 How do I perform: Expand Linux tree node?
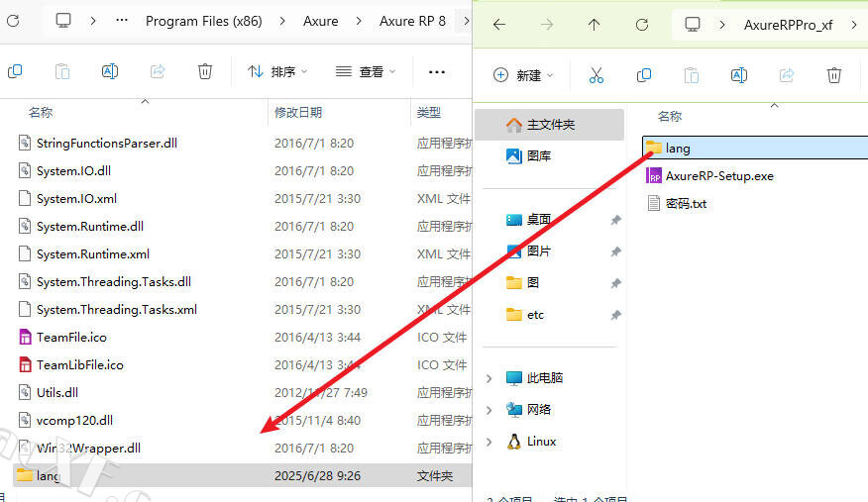click(x=488, y=442)
